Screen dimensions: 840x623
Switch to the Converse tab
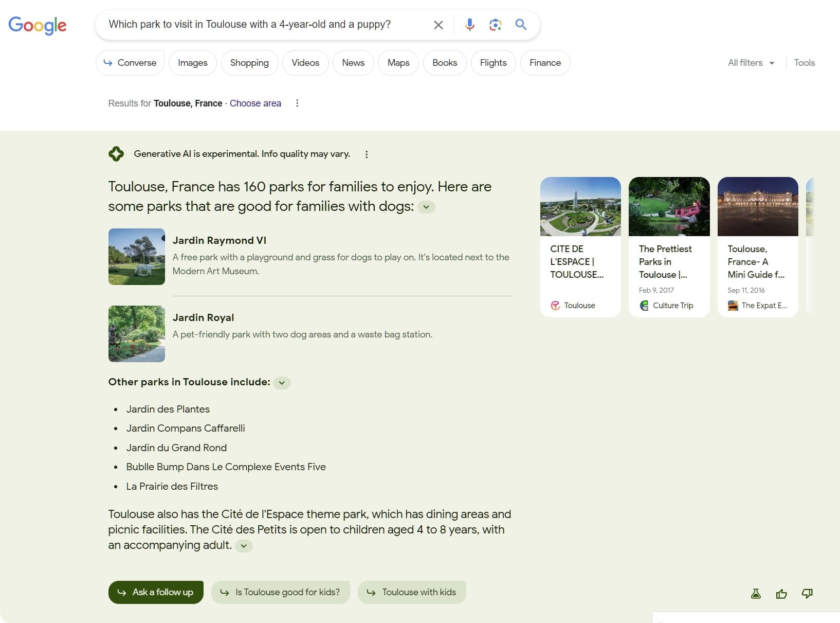(x=130, y=63)
